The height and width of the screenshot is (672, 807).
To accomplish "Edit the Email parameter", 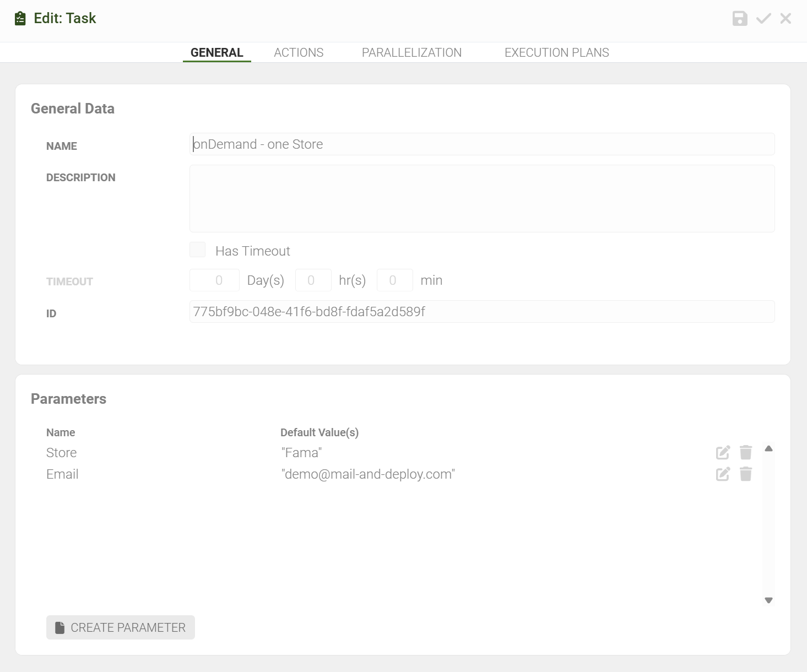I will [723, 474].
